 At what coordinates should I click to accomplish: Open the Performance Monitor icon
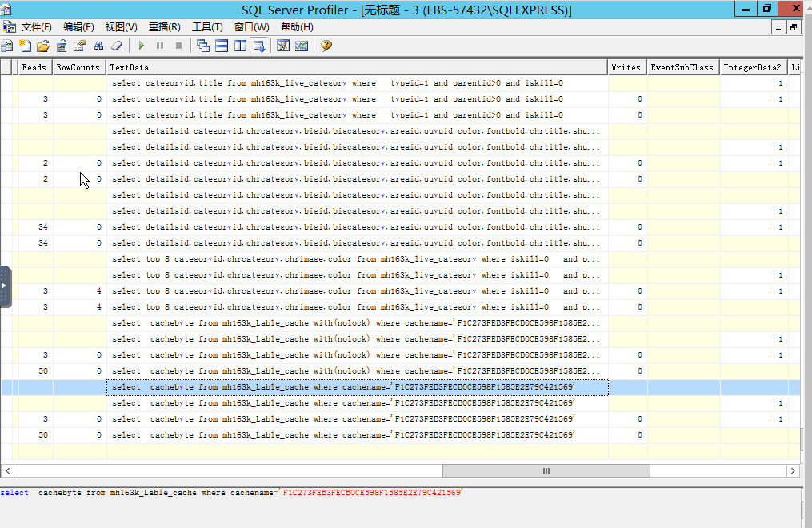302,46
